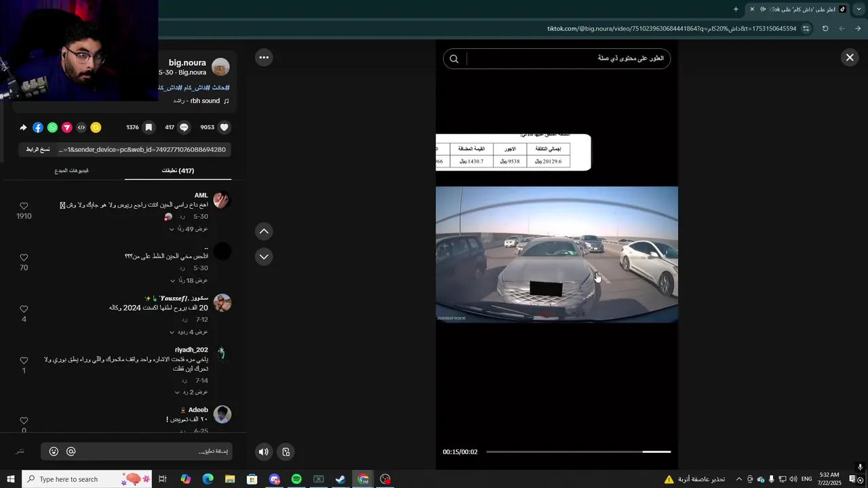Open big.noura profile name link
This screenshot has height=488, width=868.
[x=186, y=63]
